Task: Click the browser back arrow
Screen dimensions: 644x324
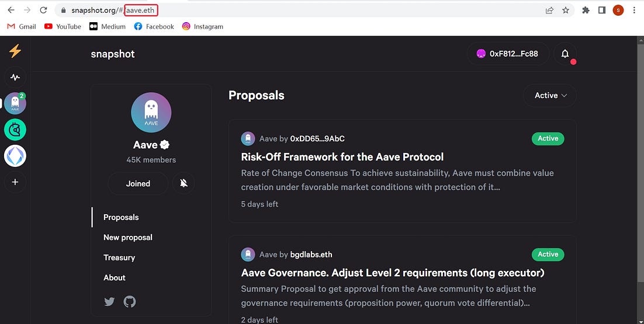Action: 11,11
